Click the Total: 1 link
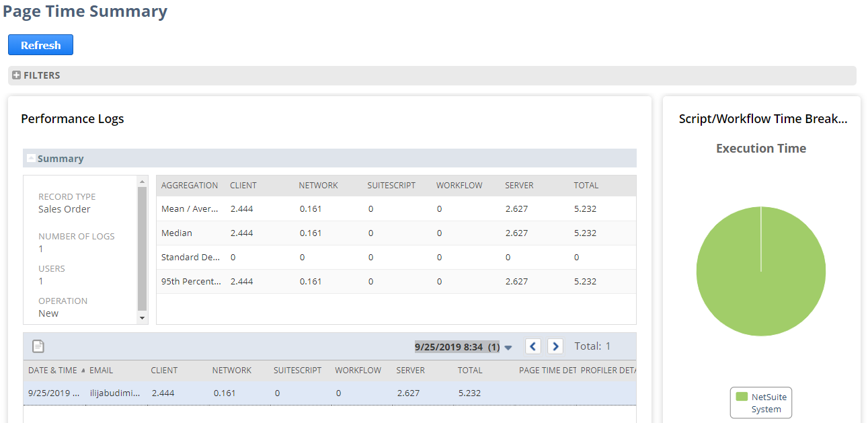Screen dimensions: 868x423 click(x=592, y=346)
